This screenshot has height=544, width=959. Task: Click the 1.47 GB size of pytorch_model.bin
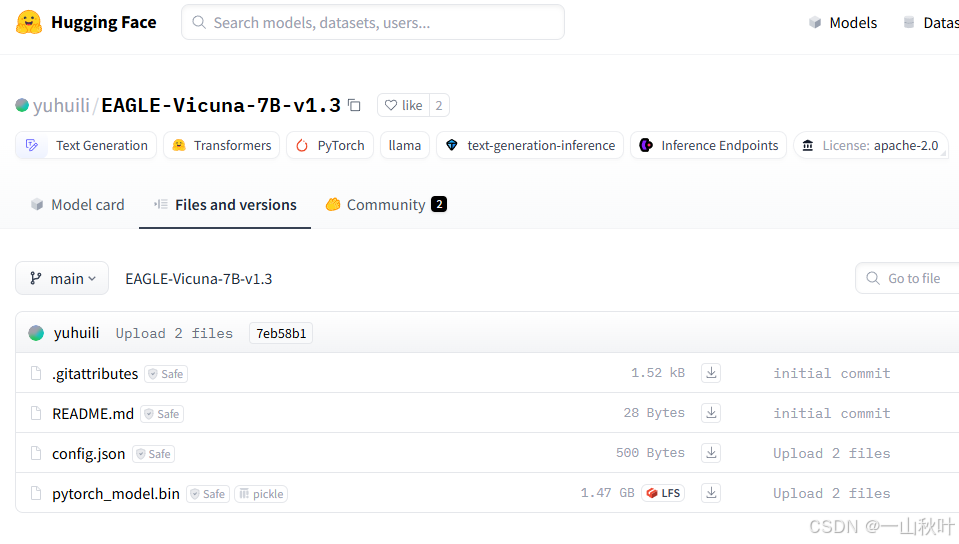point(607,493)
